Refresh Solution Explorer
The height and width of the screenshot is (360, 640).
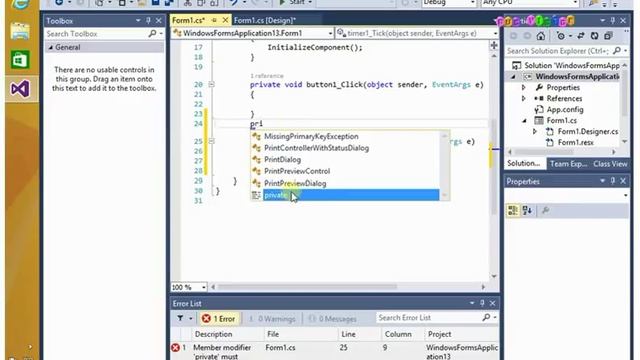[594, 36]
